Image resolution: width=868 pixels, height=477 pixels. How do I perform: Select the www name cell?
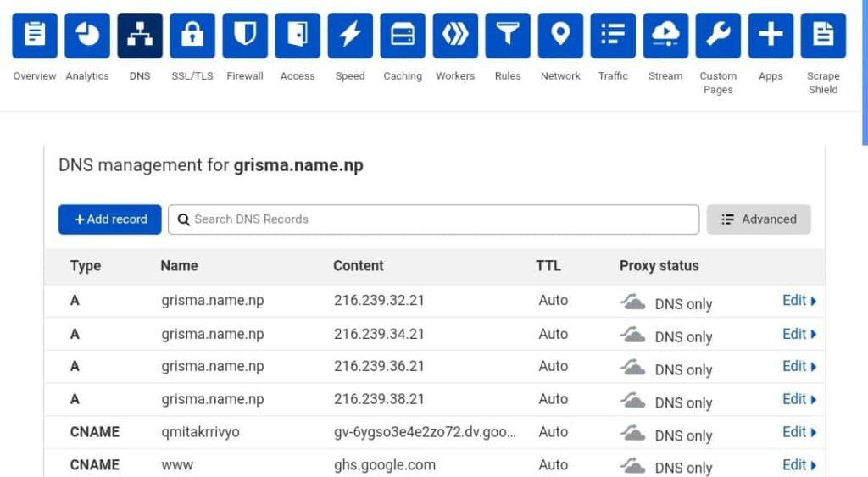[177, 465]
